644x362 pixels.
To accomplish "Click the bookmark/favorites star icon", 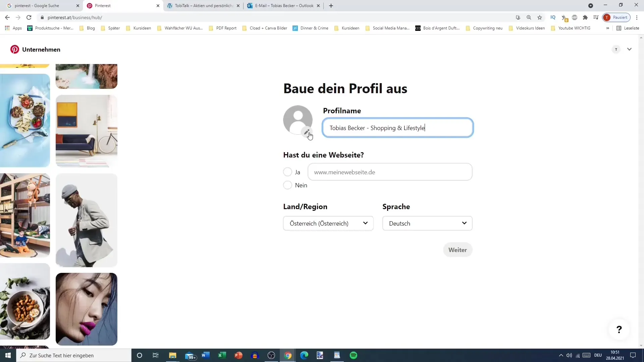I will (540, 18).
